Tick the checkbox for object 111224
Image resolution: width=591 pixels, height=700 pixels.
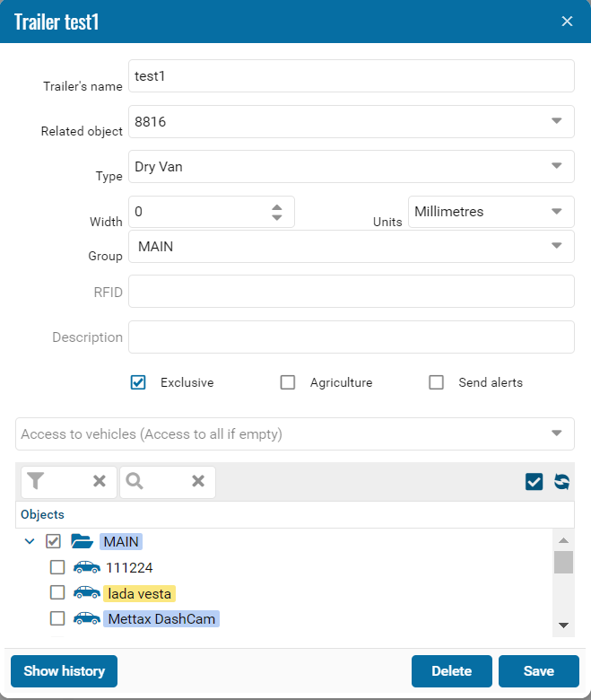(57, 567)
